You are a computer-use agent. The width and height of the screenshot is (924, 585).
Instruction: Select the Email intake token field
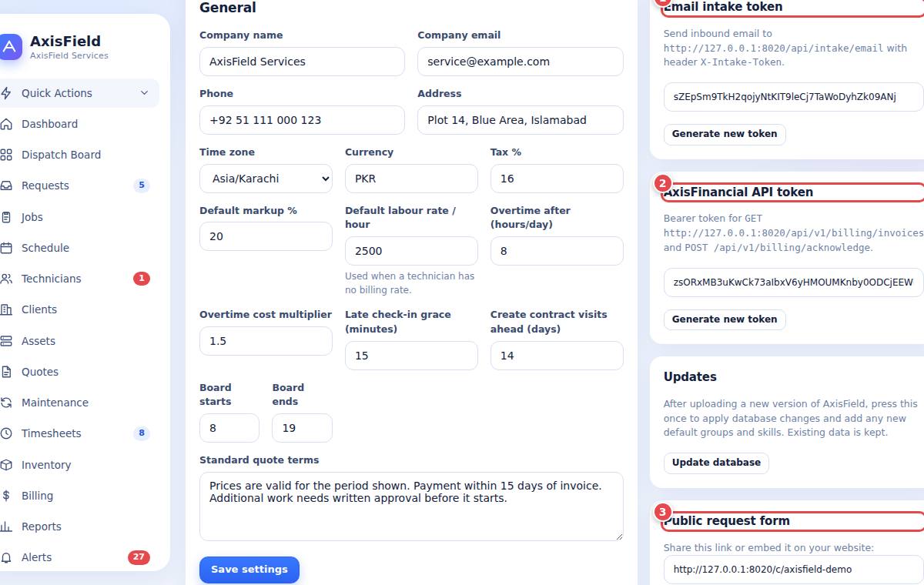click(x=794, y=97)
